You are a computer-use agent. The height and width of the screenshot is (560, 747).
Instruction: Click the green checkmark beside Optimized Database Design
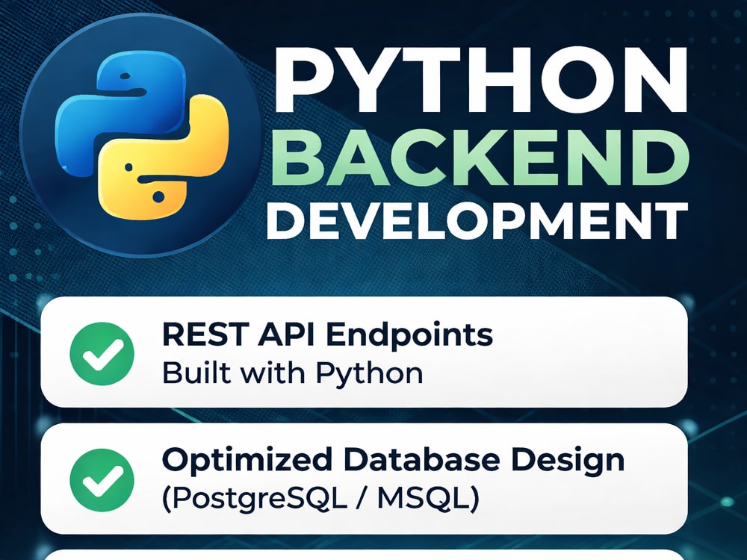click(102, 480)
